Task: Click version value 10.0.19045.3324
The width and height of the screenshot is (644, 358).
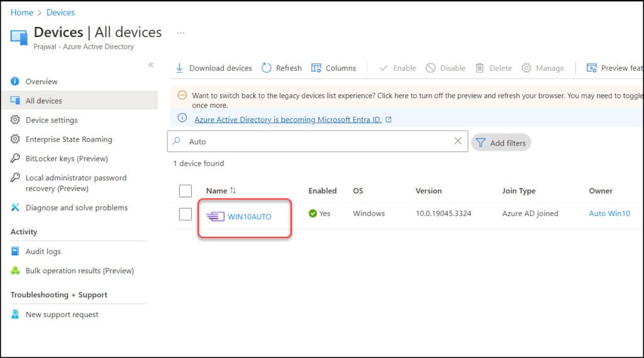Action: 443,214
